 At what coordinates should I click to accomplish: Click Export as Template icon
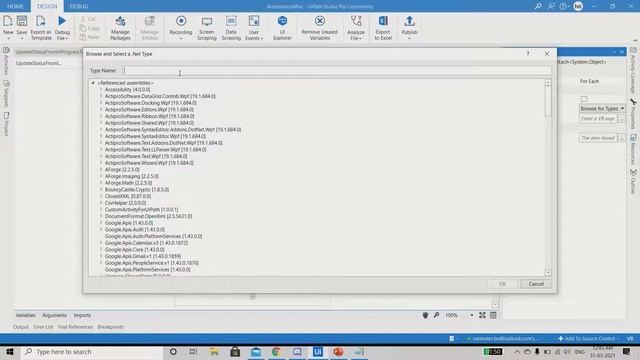[41, 21]
